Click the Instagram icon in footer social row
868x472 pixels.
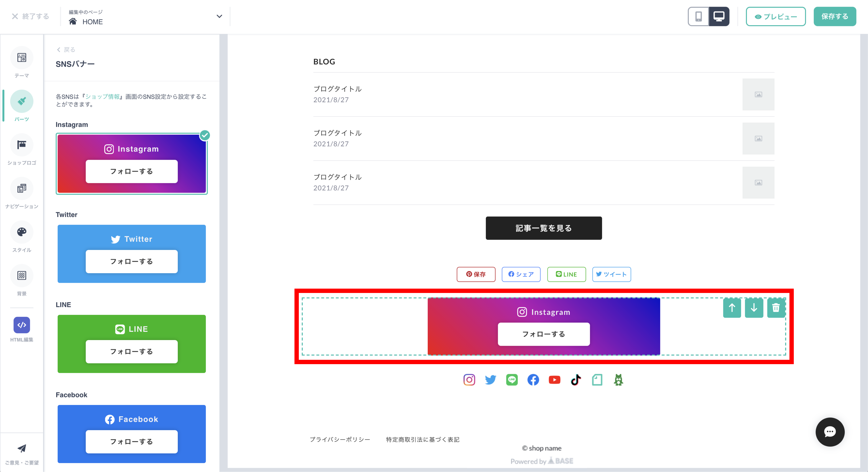pyautogui.click(x=469, y=380)
